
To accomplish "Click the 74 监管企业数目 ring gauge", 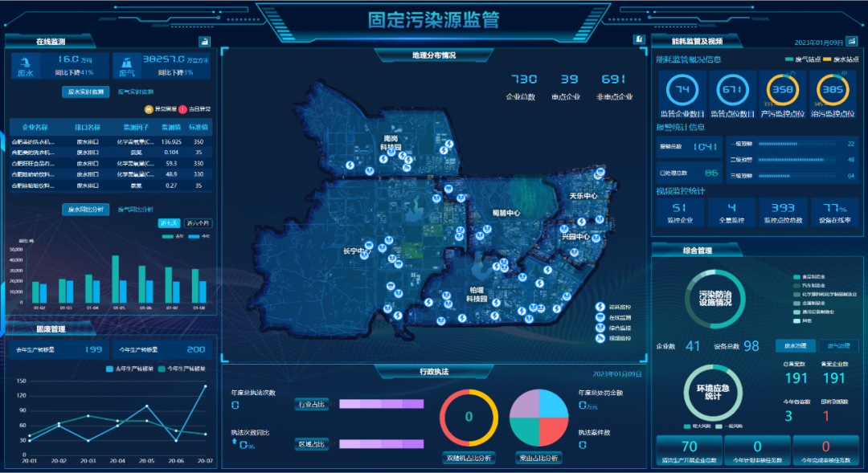I will pos(682,90).
